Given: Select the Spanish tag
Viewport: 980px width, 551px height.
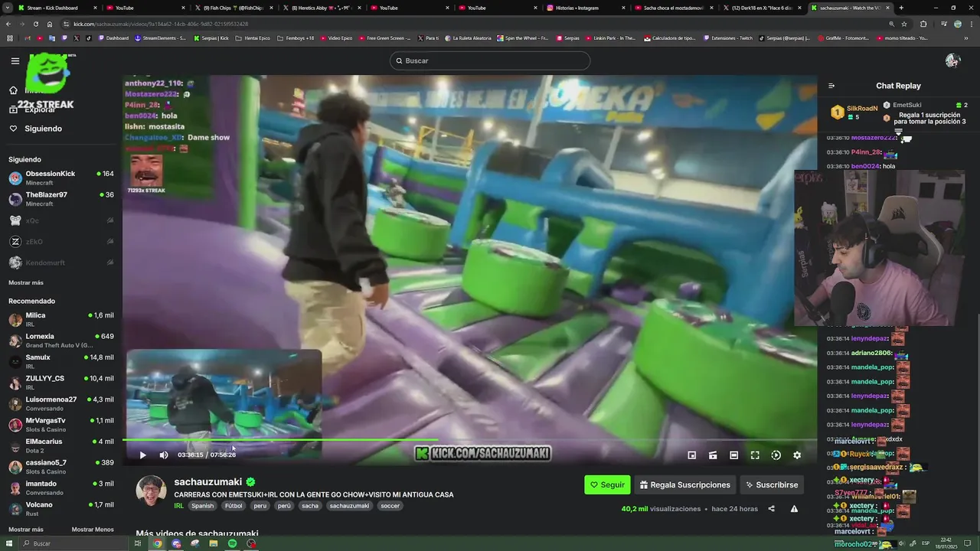Looking at the screenshot, I should [x=203, y=506].
